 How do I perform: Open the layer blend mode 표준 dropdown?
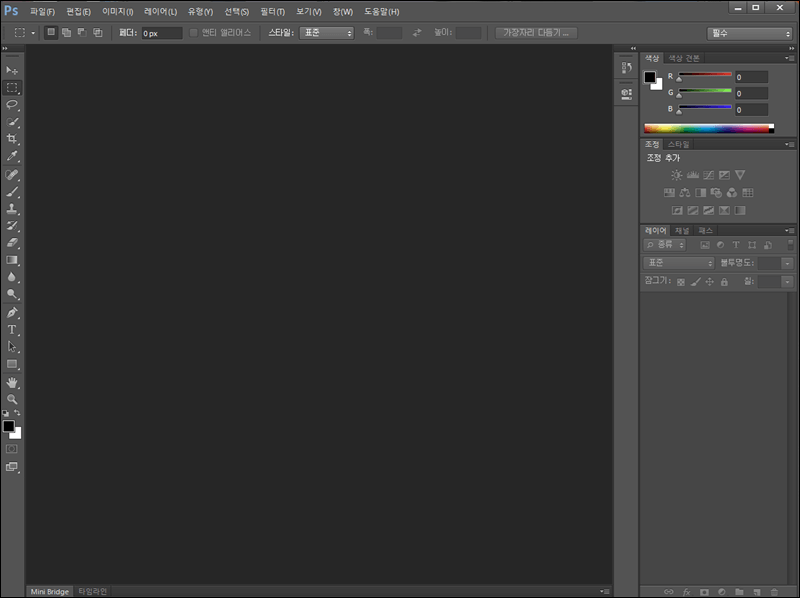click(679, 263)
